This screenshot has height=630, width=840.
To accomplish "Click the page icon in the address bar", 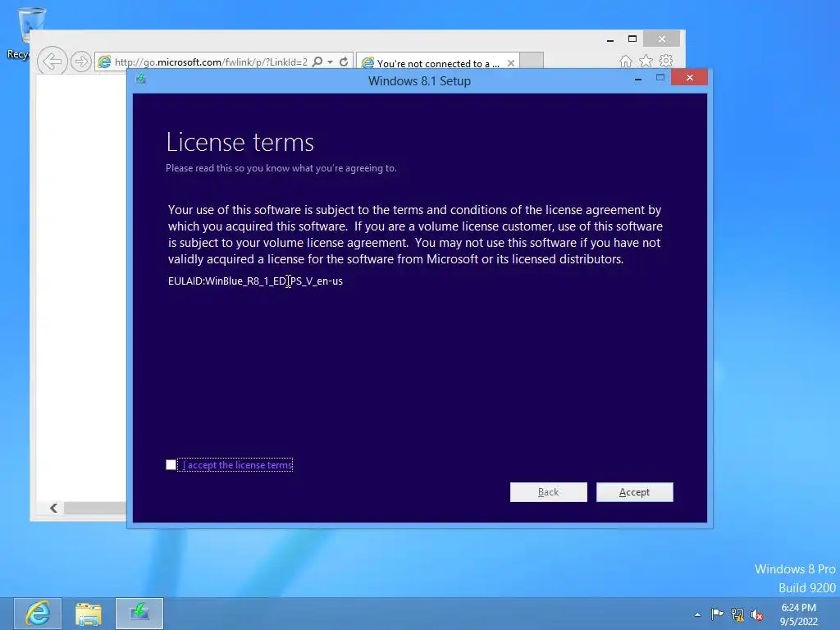I will [104, 62].
